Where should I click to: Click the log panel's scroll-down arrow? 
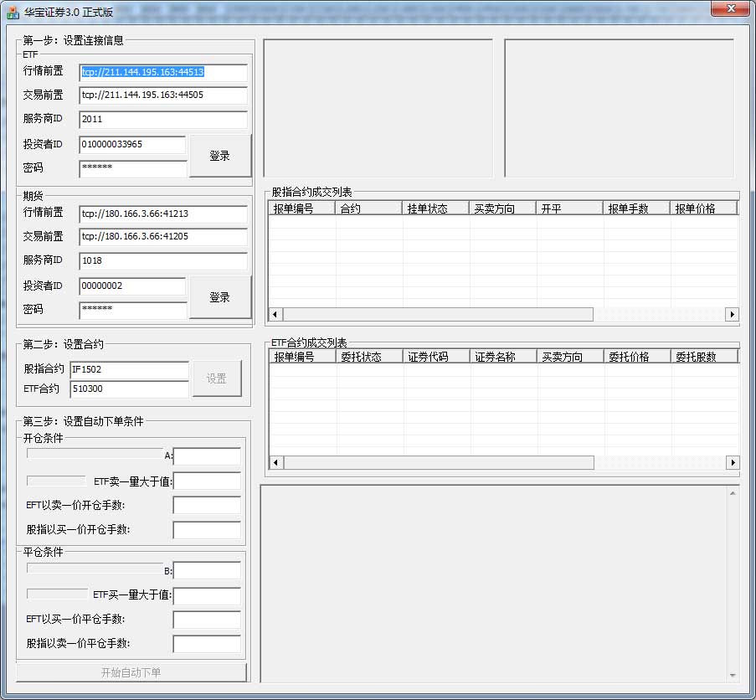[x=733, y=675]
